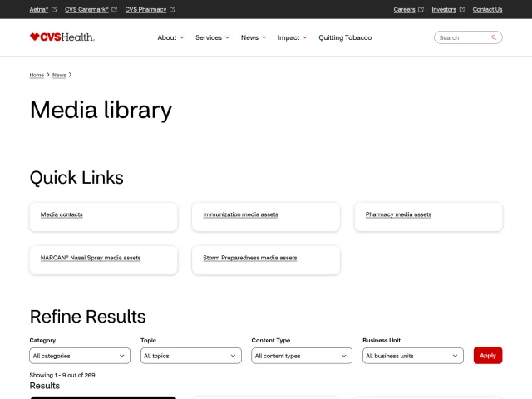Open the CVS Pharmacy link

pos(145,9)
